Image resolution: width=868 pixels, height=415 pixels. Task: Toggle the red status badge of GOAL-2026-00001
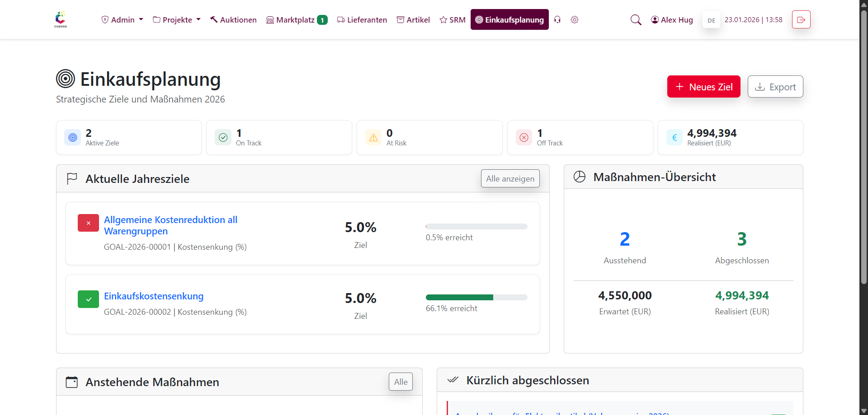pos(88,223)
